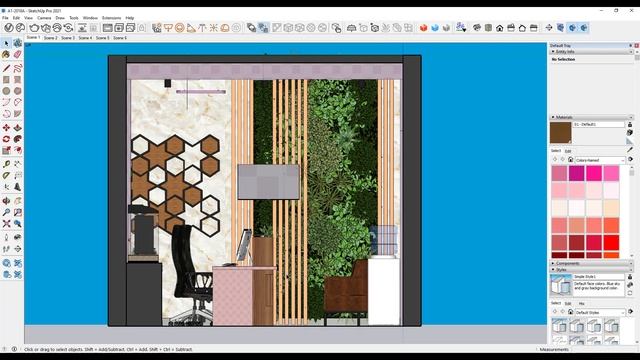Expand the Components panel
The image size is (640, 360).
(591, 263)
